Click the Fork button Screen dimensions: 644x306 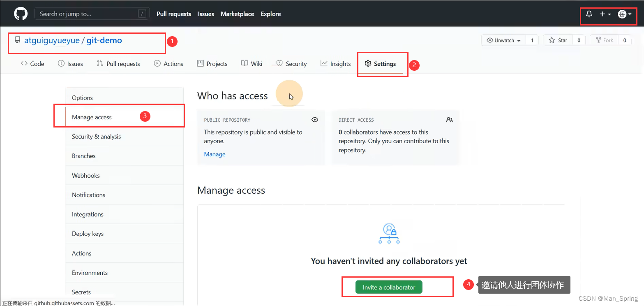tap(604, 40)
